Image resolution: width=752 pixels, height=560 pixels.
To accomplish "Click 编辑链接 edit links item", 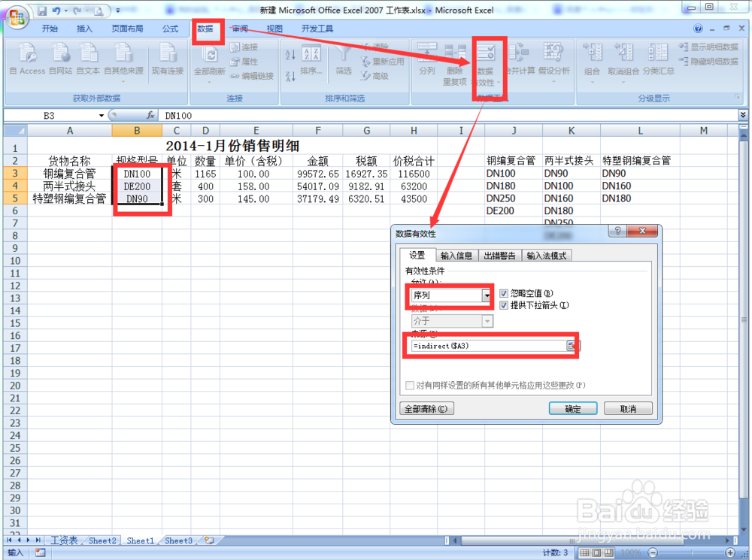I will click(x=251, y=76).
